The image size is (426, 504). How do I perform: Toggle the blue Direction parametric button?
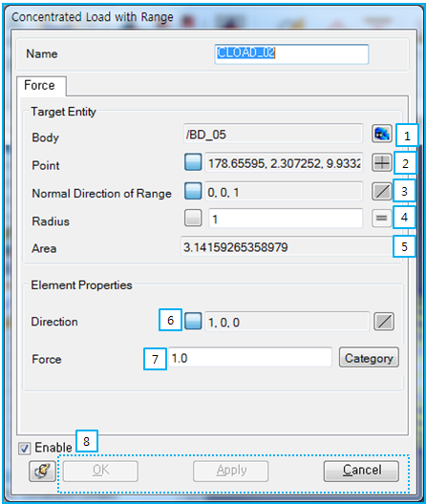193,321
